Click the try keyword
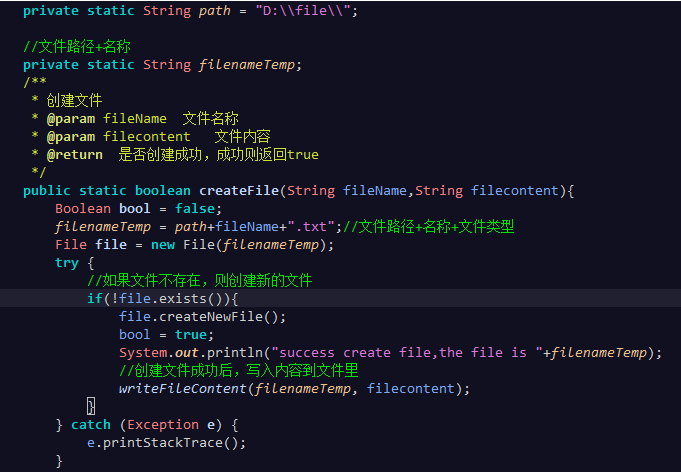Screen dimensions: 681x472 pyautogui.click(x=67, y=263)
